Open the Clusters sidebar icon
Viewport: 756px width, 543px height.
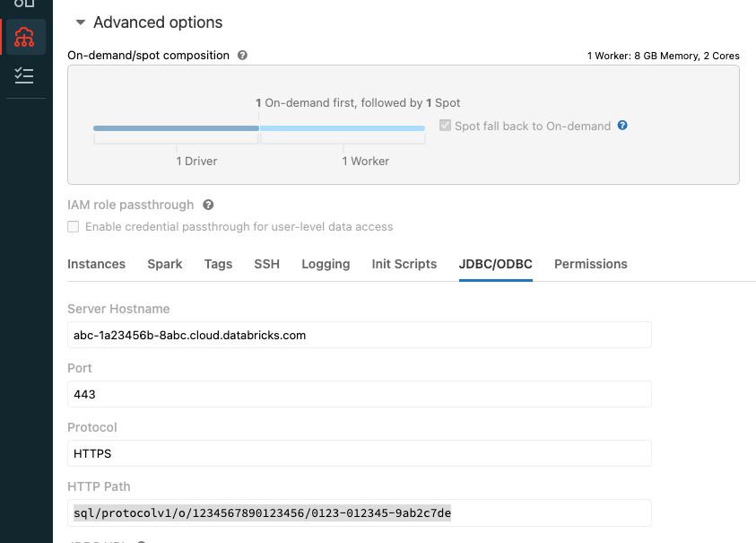point(24,37)
